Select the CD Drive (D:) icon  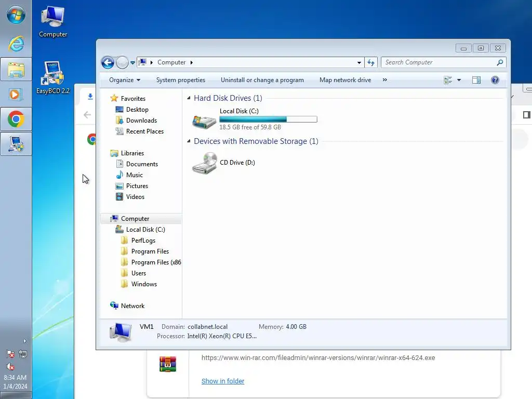click(204, 163)
